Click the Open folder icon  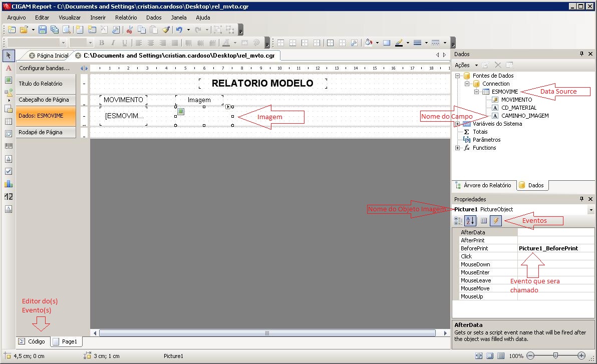tap(24, 30)
